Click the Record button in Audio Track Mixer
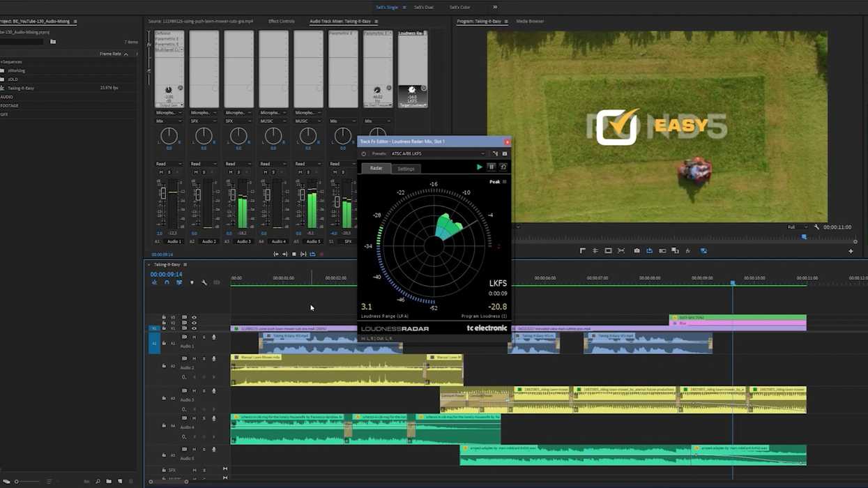This screenshot has width=868, height=488. click(321, 254)
